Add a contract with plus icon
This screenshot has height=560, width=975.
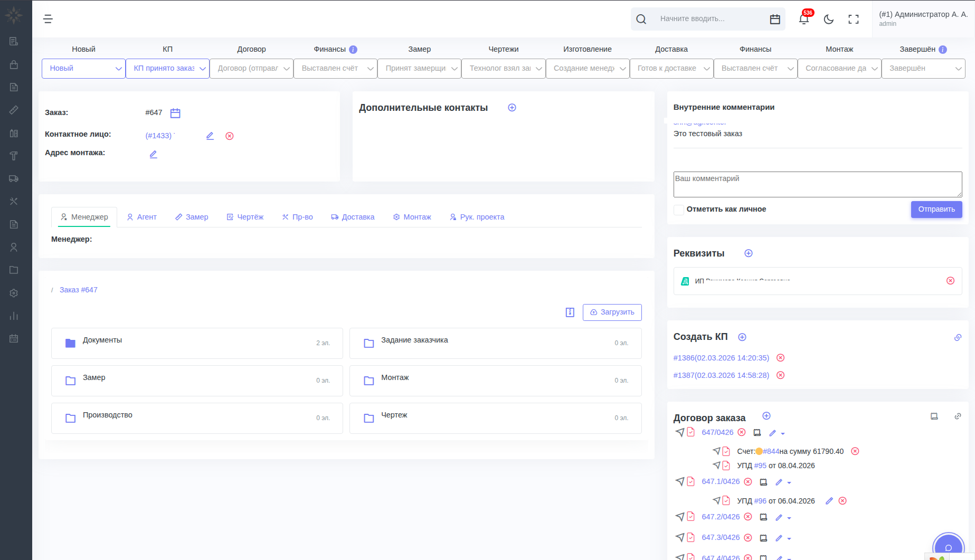point(766,416)
